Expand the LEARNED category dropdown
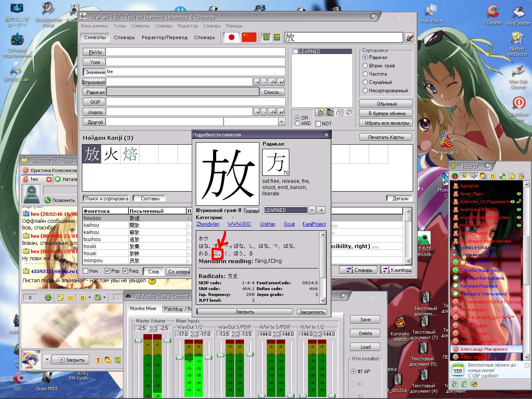 [x=312, y=210]
